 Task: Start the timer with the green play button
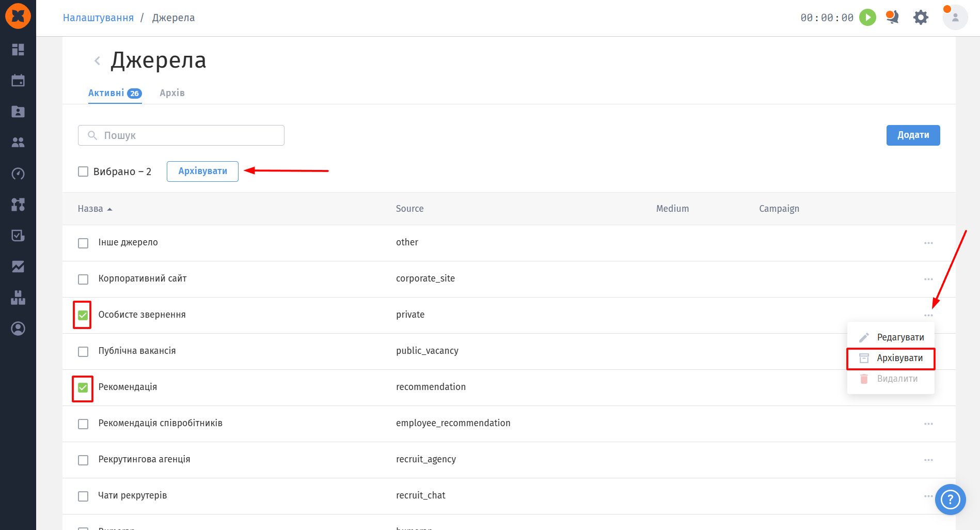[867, 18]
